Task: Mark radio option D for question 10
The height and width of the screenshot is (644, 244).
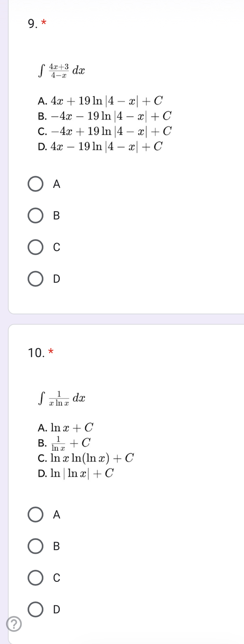Action: pos(36,609)
